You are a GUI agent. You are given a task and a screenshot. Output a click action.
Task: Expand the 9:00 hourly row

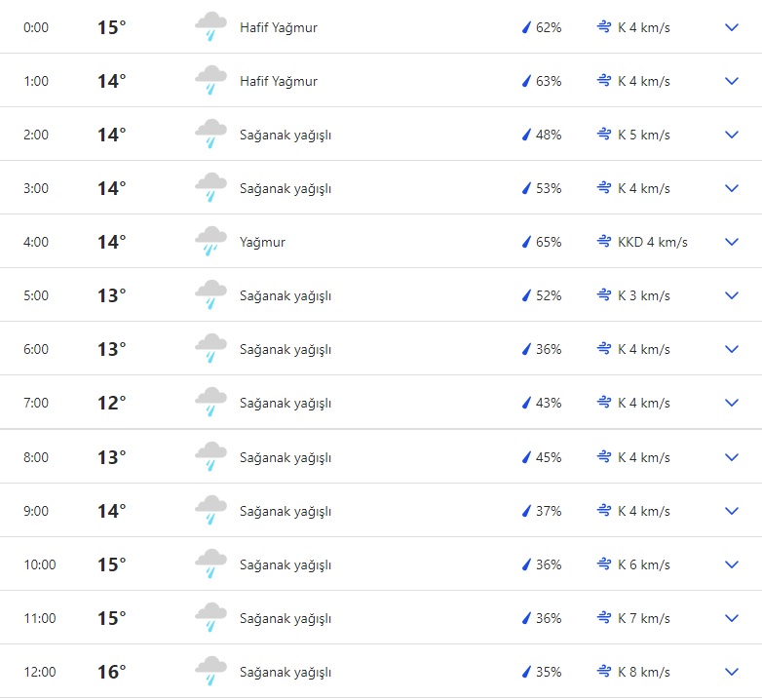pos(733,511)
